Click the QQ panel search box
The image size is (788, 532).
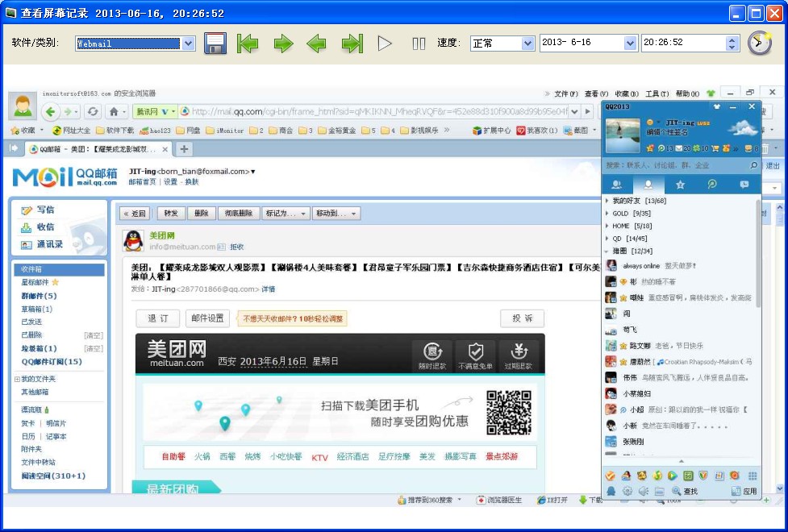[x=678, y=165]
